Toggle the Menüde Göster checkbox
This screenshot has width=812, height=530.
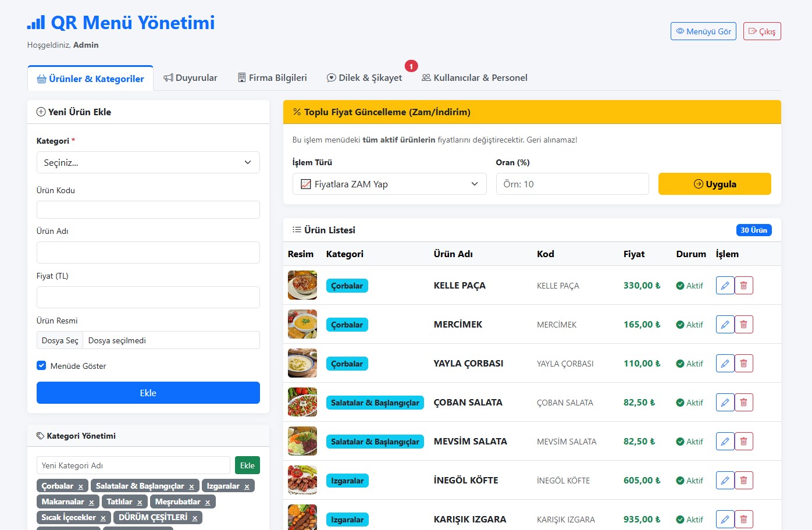tap(41, 366)
